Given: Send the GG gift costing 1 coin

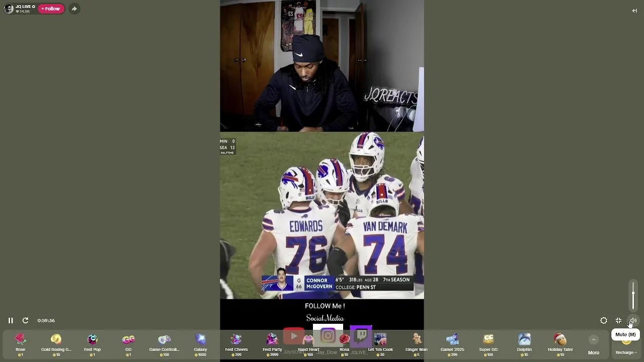Looking at the screenshot, I should click(128, 345).
